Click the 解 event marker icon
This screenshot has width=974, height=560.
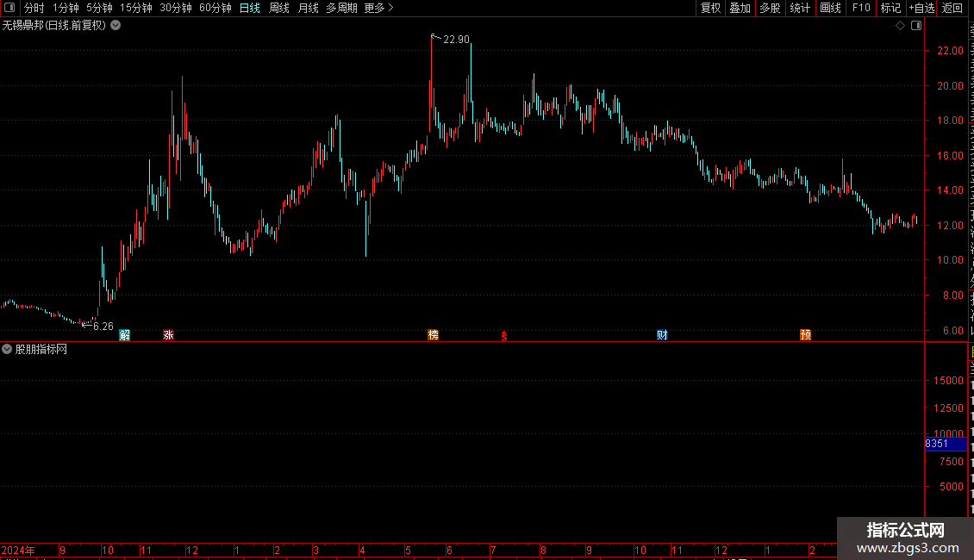(x=125, y=335)
